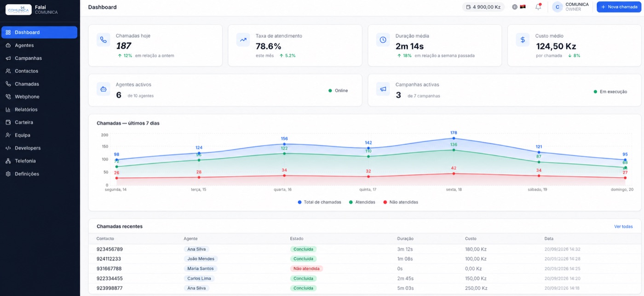Click the user avatar letter C
This screenshot has width=644, height=296.
(x=558, y=7)
